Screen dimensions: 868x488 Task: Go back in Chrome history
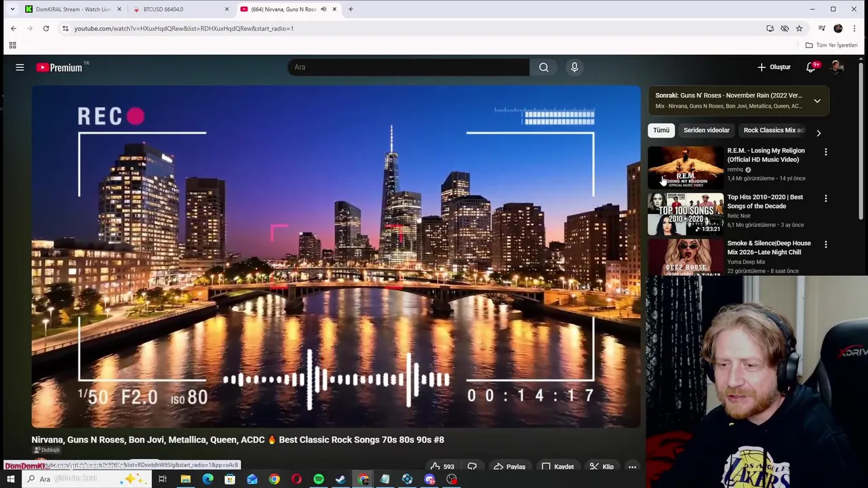pyautogui.click(x=14, y=28)
